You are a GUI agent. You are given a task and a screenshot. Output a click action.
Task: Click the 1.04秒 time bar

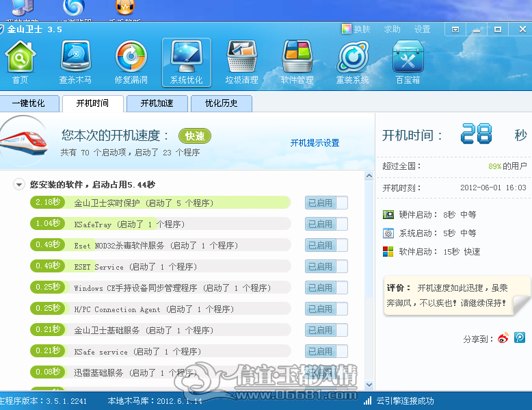[48, 223]
